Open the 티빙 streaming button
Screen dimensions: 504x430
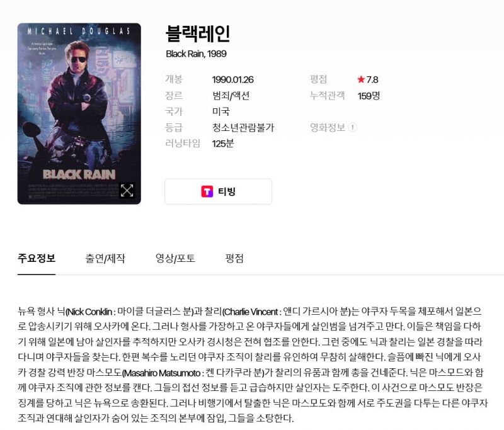pos(218,191)
